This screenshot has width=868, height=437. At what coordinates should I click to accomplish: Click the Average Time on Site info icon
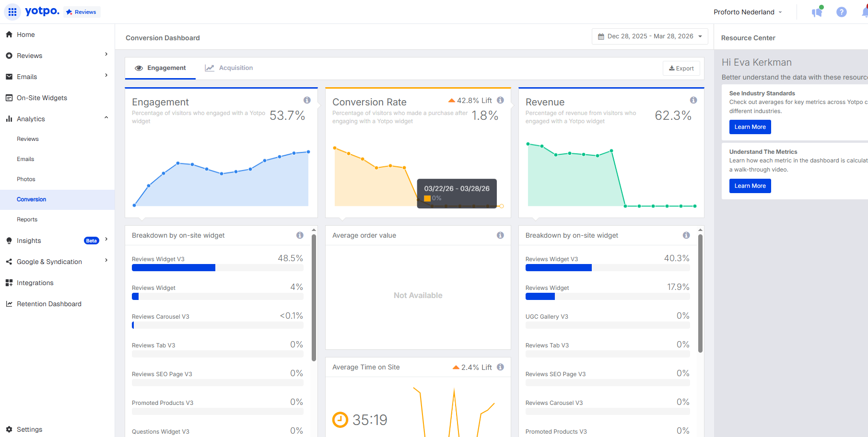(500, 367)
